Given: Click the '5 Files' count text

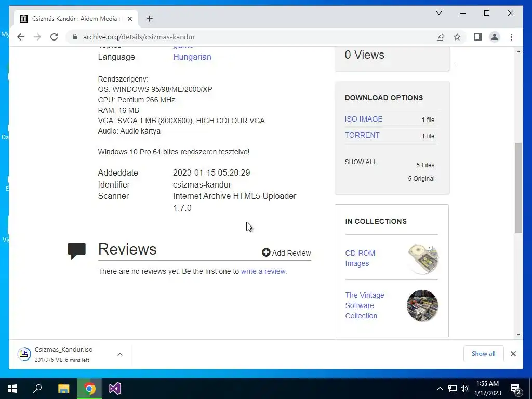Looking at the screenshot, I should click(425, 165).
